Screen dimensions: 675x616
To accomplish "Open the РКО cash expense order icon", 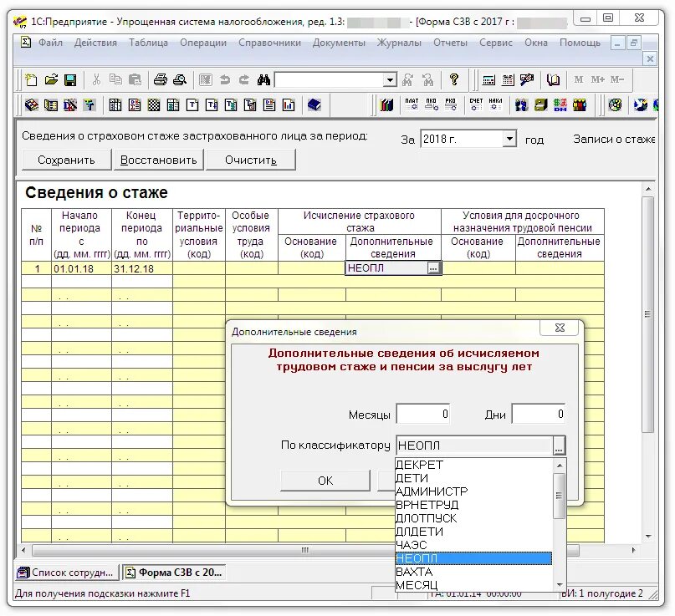I will tap(450, 104).
